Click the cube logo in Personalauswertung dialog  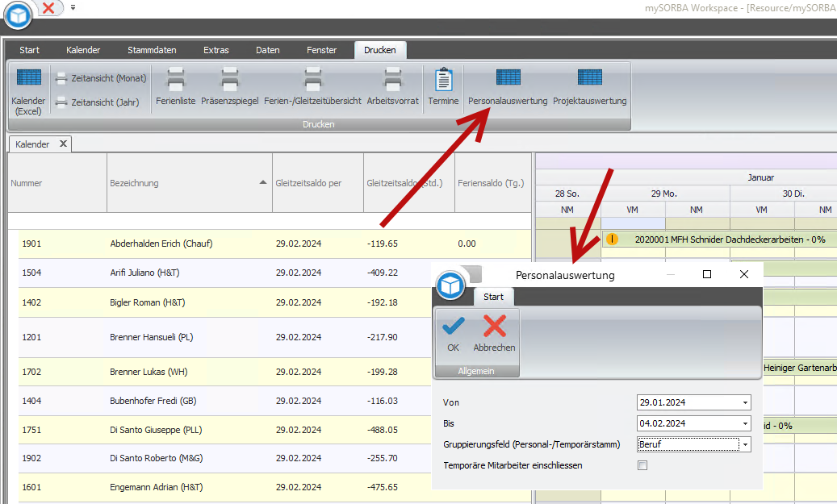click(450, 285)
